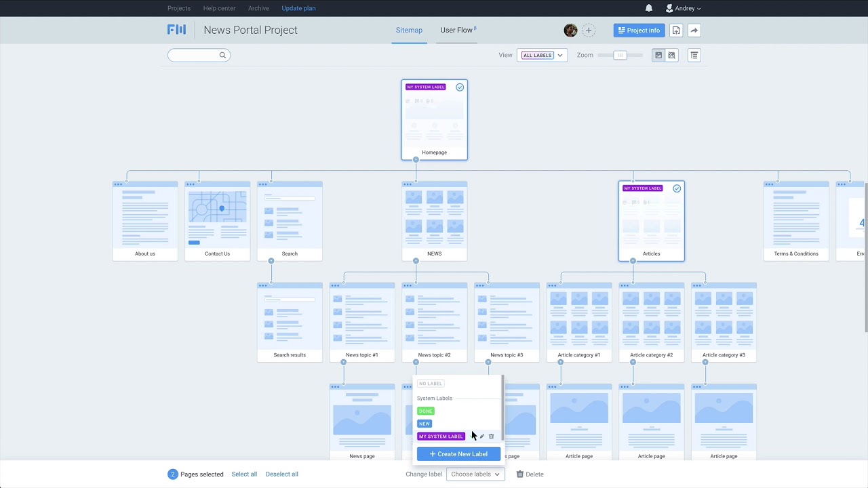Click the share arrow icon

[694, 30]
